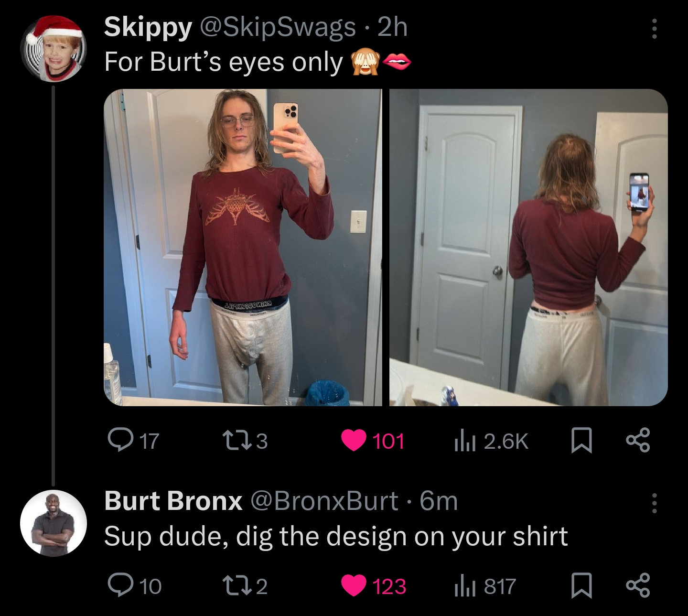Screen dimensions: 688x616
Task: Share Burt Bronx's reply
Action: click(x=638, y=586)
